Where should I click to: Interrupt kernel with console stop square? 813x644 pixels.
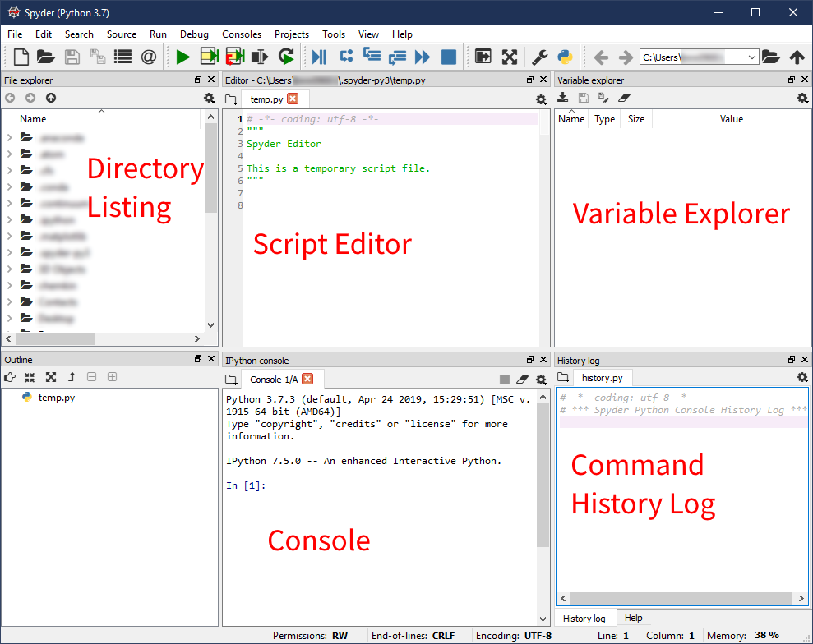coord(504,379)
